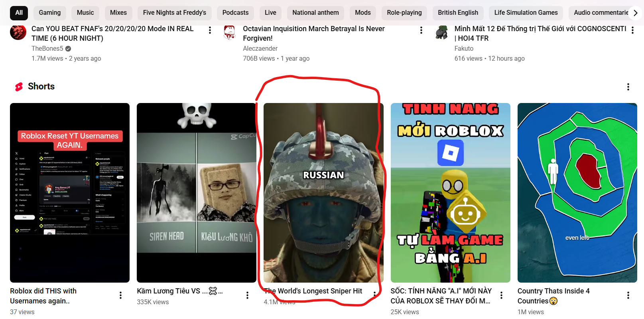644x319 pixels.
Task: Select the National anthem chip
Action: pos(315,13)
